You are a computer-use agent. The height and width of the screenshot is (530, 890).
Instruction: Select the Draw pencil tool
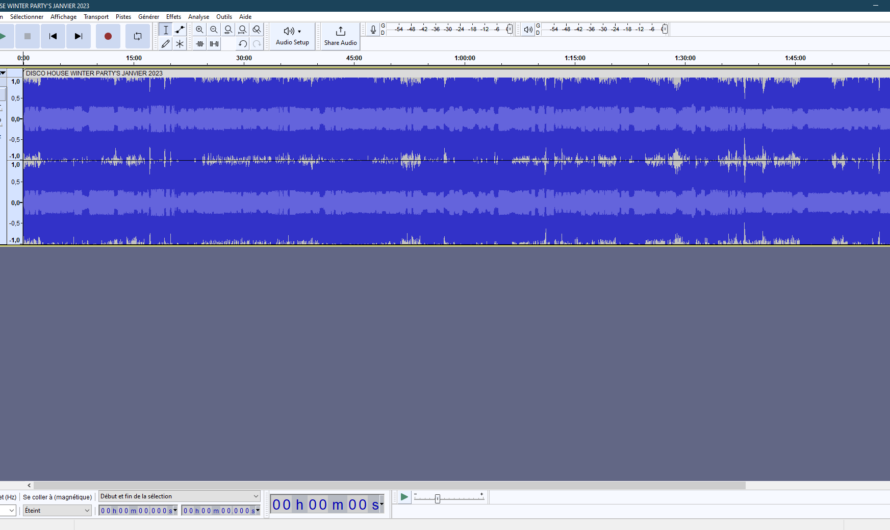pos(166,44)
